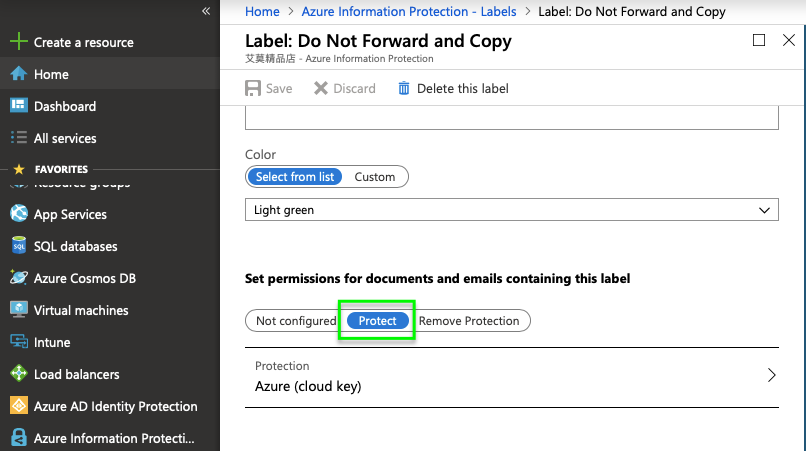Open the Light green color dropdown

click(x=511, y=210)
